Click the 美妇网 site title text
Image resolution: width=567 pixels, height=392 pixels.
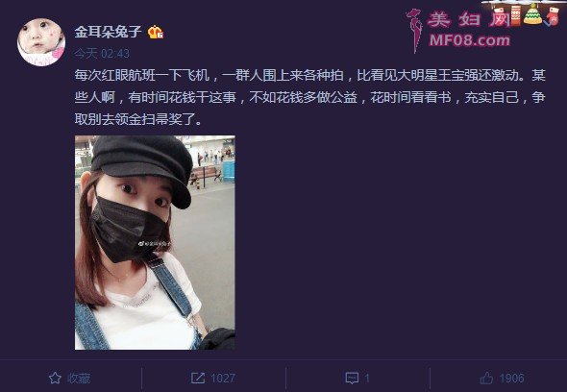pos(469,19)
